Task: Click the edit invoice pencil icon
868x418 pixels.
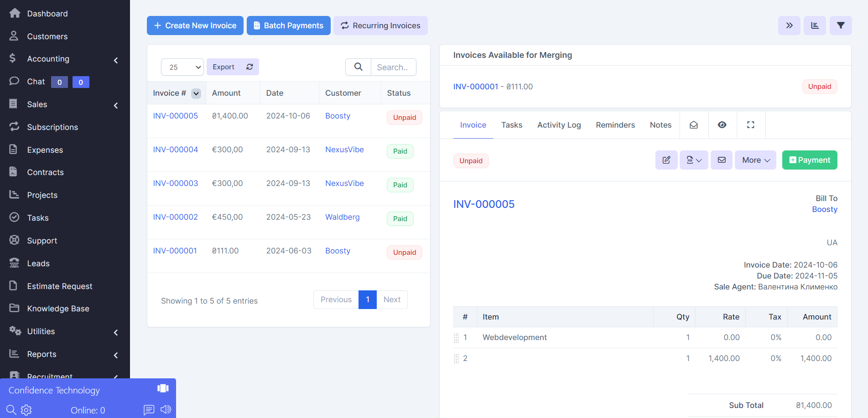Action: pos(666,160)
